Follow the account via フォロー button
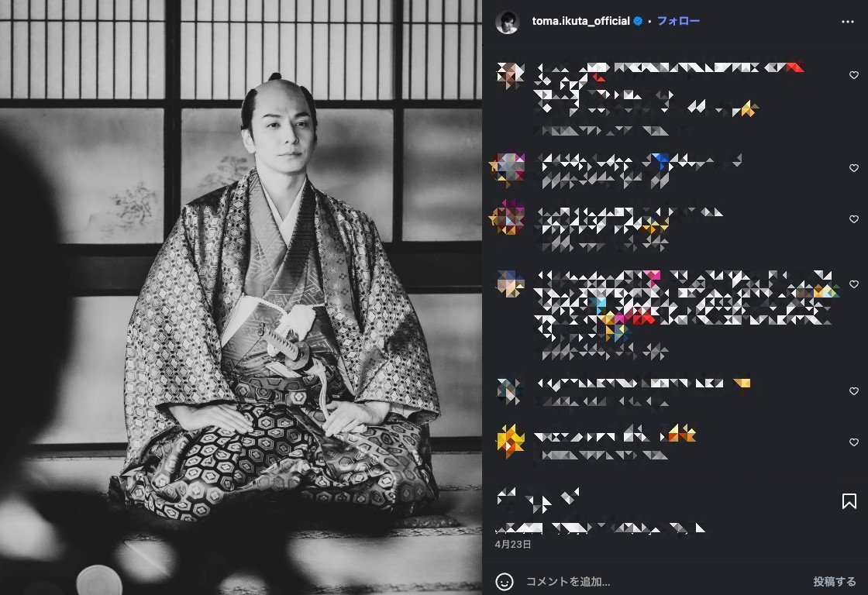This screenshot has width=868, height=595. coord(678,21)
